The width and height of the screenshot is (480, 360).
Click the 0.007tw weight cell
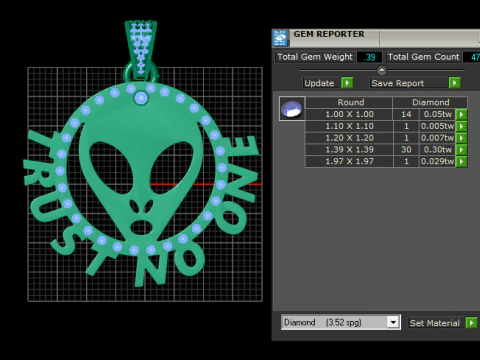pos(437,138)
